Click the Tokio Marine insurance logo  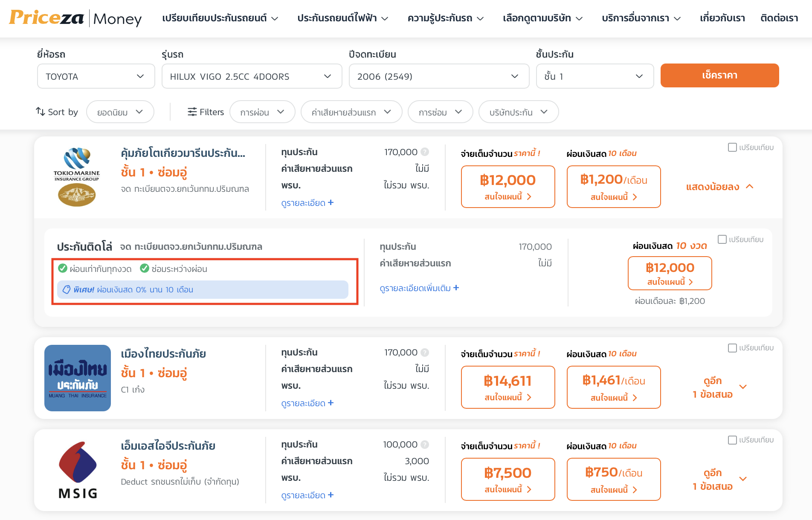pos(77,177)
